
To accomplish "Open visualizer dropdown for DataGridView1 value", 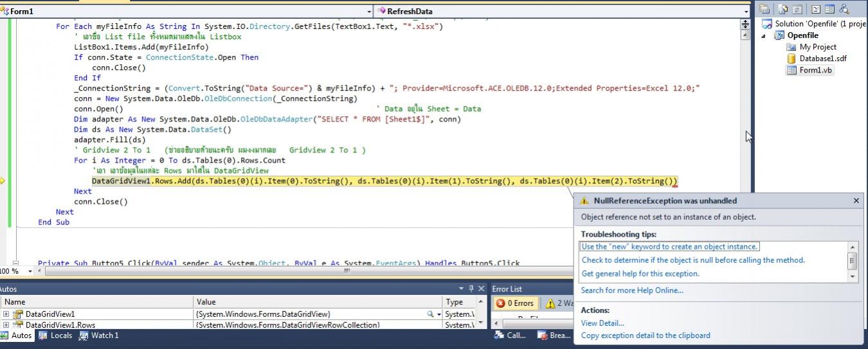I will click(439, 314).
